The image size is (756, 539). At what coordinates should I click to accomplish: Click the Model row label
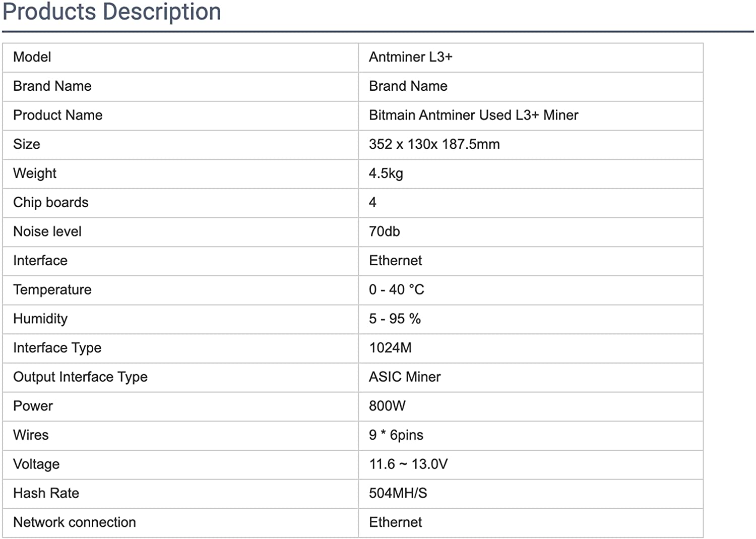[x=32, y=57]
